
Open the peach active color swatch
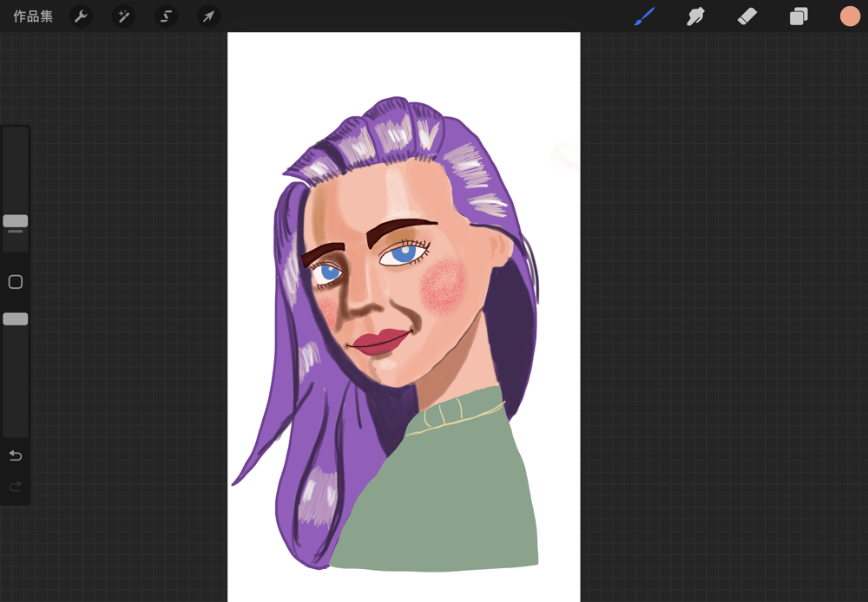coord(850,16)
